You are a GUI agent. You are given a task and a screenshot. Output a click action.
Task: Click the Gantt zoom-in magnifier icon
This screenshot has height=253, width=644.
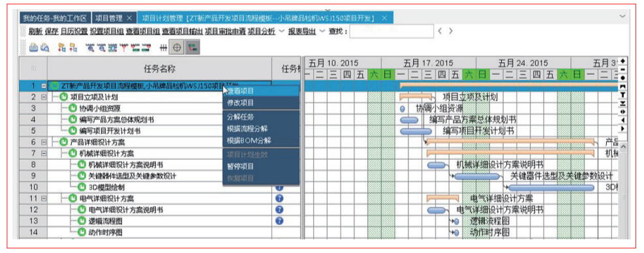pos(90,48)
